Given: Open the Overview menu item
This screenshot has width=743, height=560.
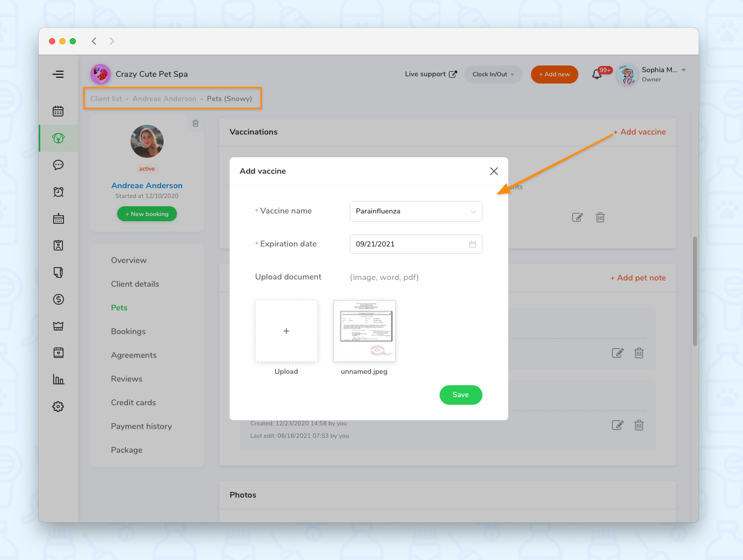Looking at the screenshot, I should (129, 260).
